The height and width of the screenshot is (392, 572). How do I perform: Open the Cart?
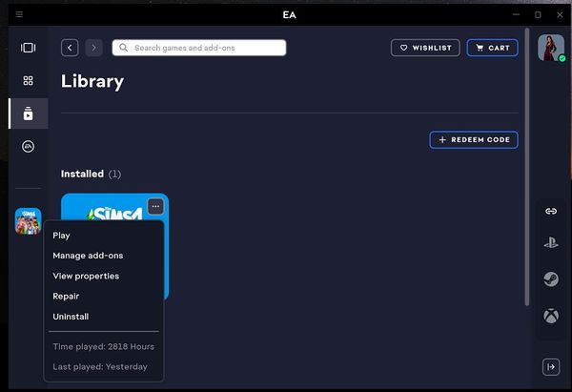pyautogui.click(x=493, y=48)
